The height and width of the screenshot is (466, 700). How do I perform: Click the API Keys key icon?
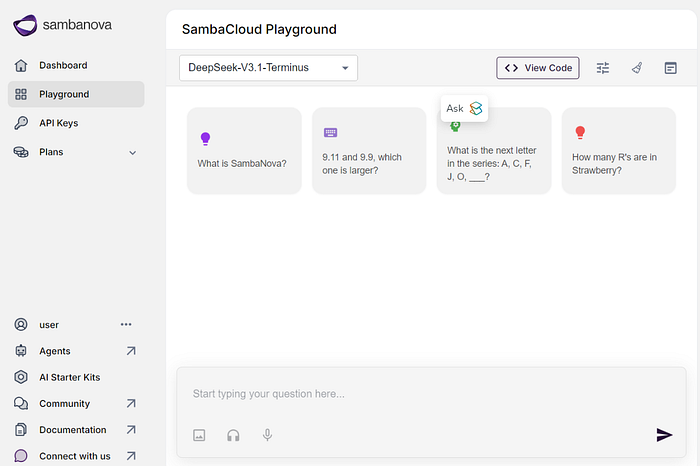[21, 123]
